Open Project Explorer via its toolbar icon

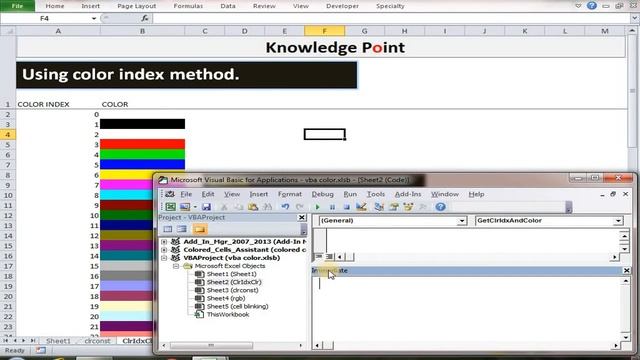tap(379, 207)
